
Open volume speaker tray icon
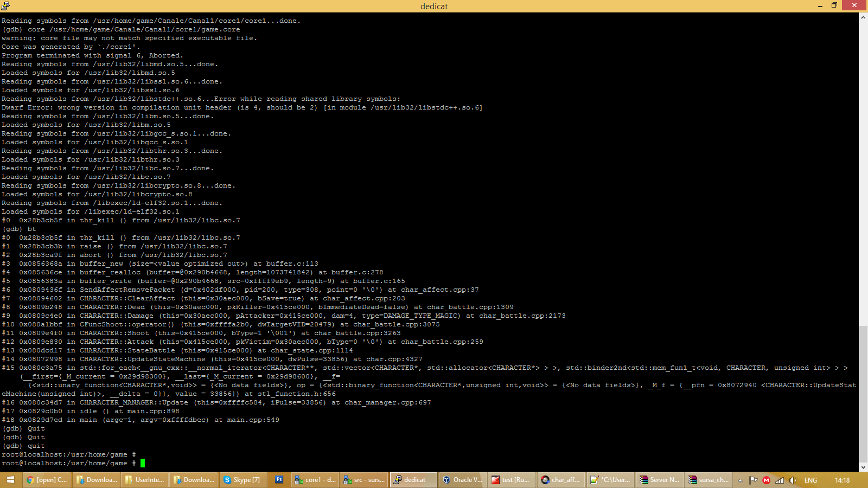click(x=793, y=480)
